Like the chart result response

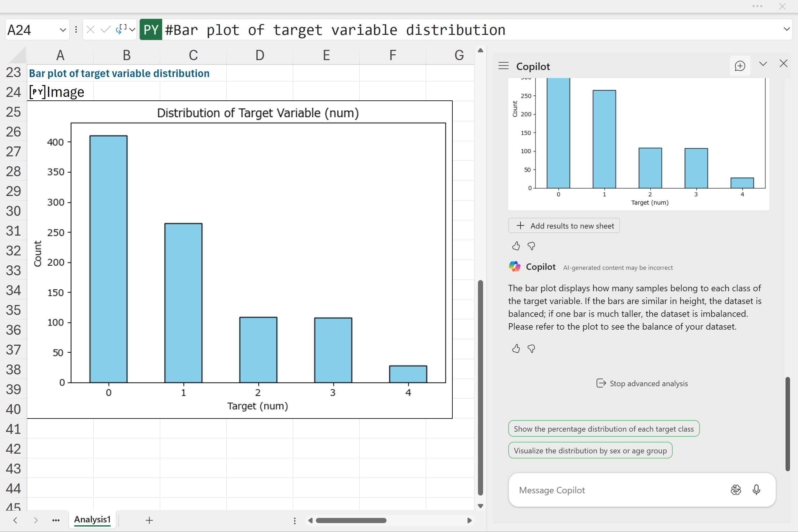516,246
